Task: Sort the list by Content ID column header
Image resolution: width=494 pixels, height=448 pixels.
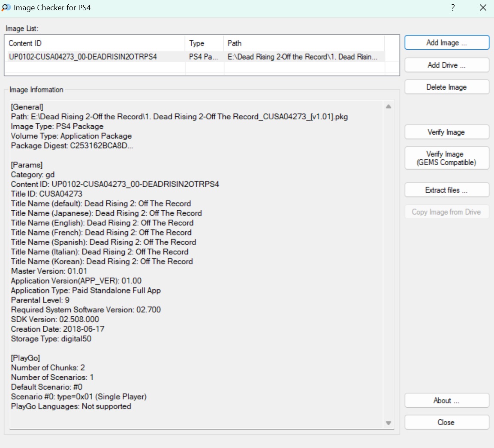Action: [95, 43]
